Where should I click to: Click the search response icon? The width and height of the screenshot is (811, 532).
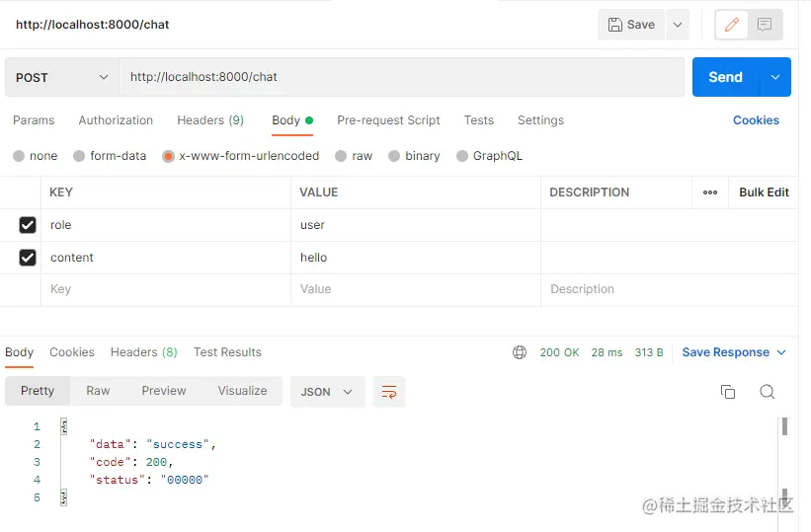click(767, 392)
